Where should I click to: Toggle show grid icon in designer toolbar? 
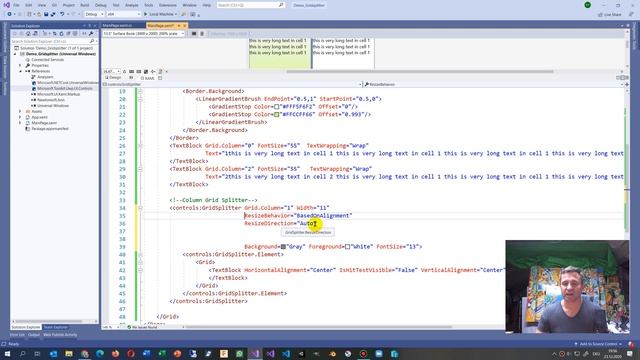click(131, 71)
